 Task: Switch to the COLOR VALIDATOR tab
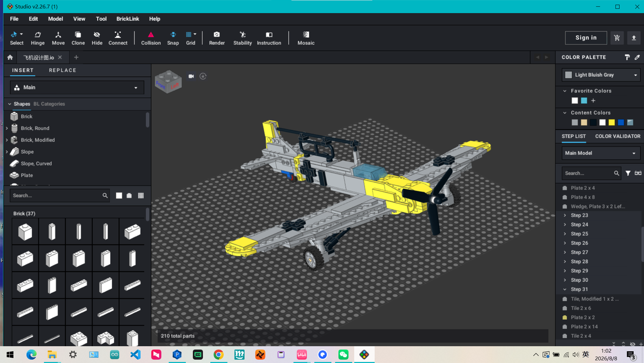(618, 136)
